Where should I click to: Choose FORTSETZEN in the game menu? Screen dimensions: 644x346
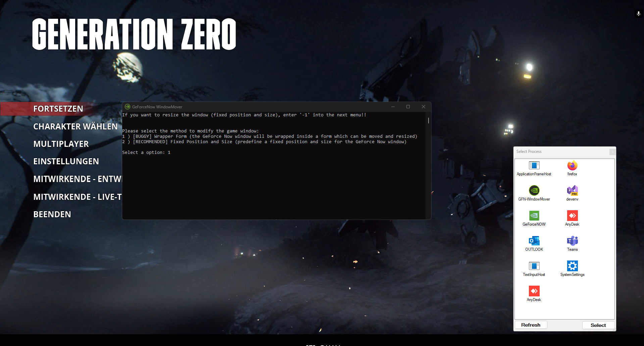click(x=58, y=109)
